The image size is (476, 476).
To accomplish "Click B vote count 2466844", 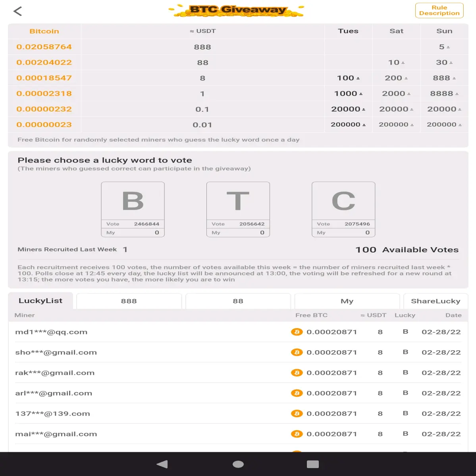I will click(x=146, y=224).
